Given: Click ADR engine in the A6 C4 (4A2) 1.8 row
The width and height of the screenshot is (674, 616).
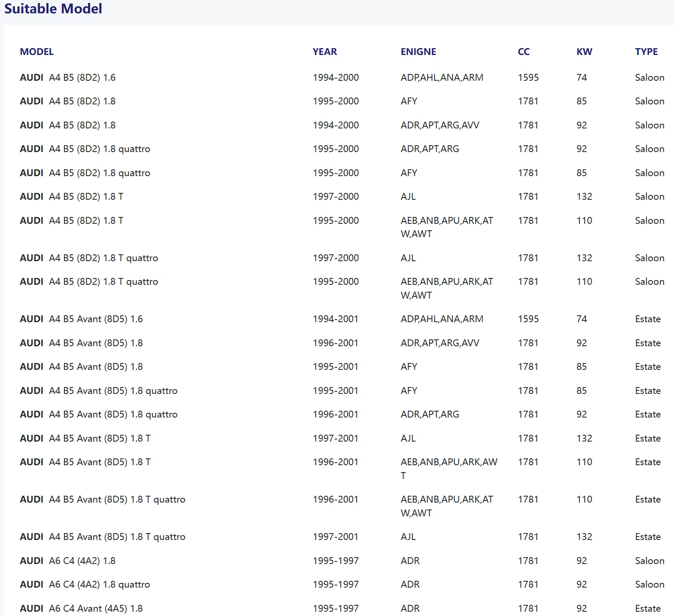Looking at the screenshot, I should (x=410, y=561).
